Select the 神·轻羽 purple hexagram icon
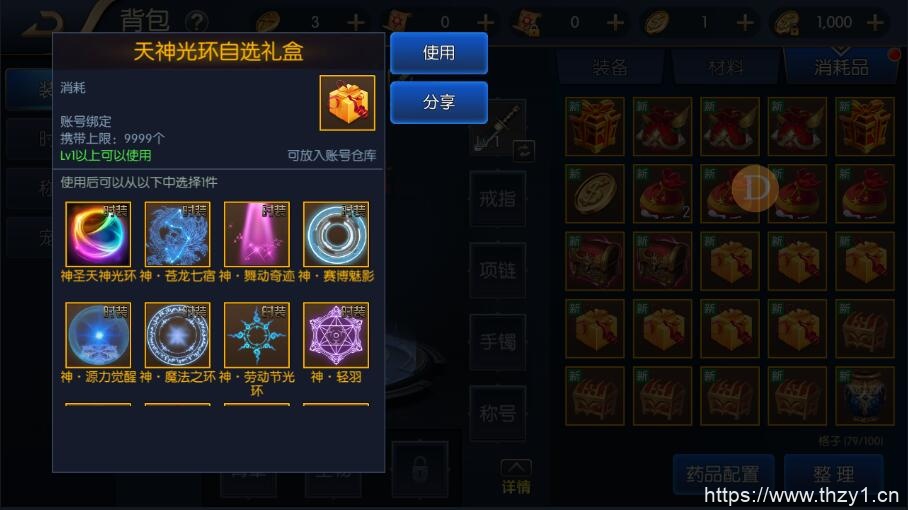Image resolution: width=908 pixels, height=510 pixels. pos(336,335)
